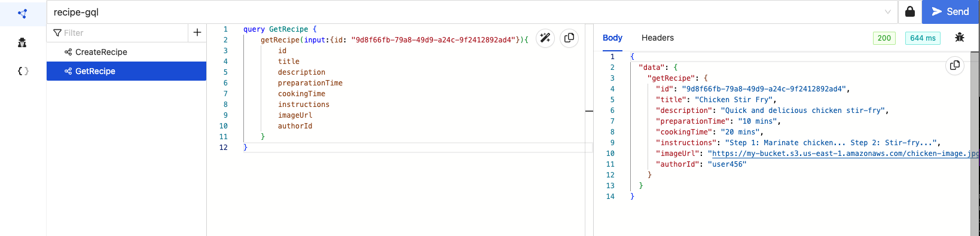Copy the response body with copy icon
The height and width of the screenshot is (236, 980).
(955, 65)
